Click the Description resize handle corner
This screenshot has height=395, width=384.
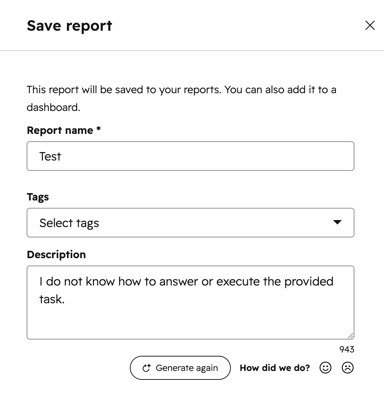click(x=351, y=336)
